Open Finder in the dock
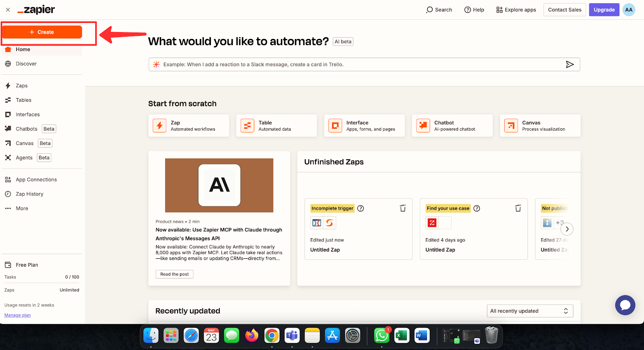 click(x=151, y=336)
